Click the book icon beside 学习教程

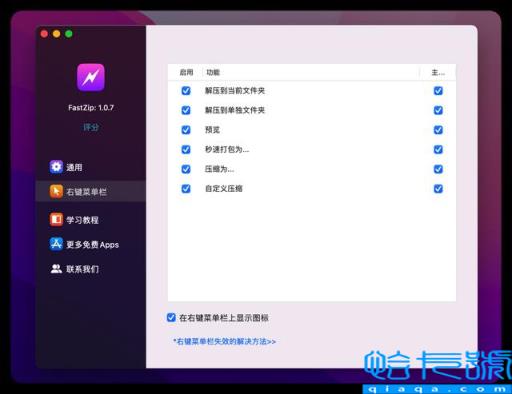[56, 220]
